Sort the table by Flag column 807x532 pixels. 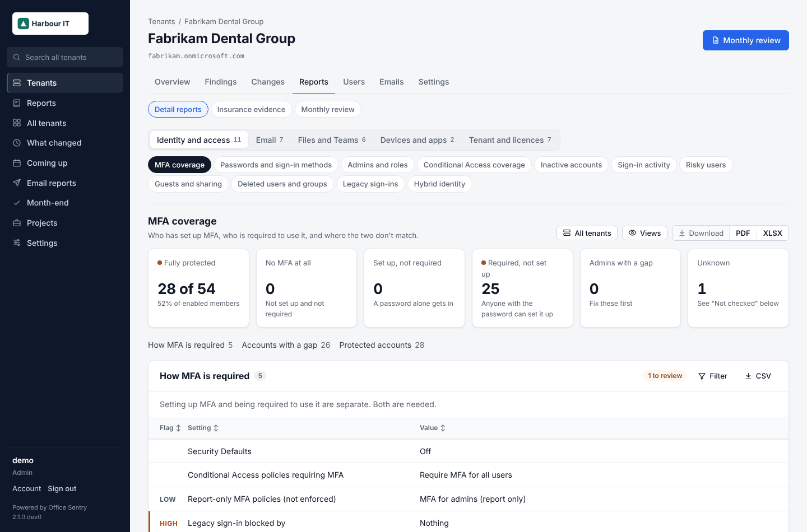[x=170, y=428]
